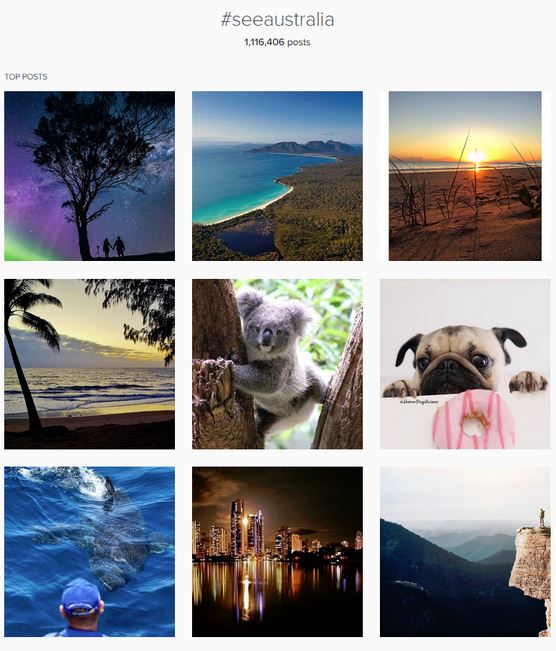
Task: View the night sky aurora tree photo
Action: click(89, 176)
